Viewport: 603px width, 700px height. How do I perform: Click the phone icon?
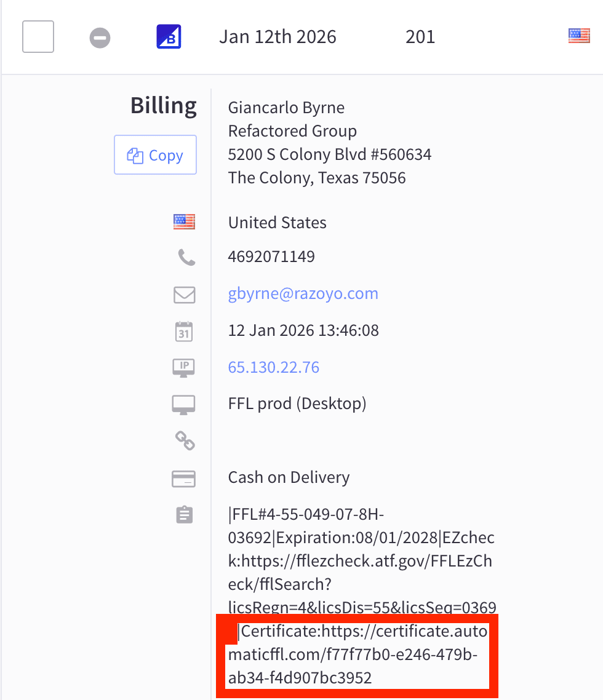point(185,257)
